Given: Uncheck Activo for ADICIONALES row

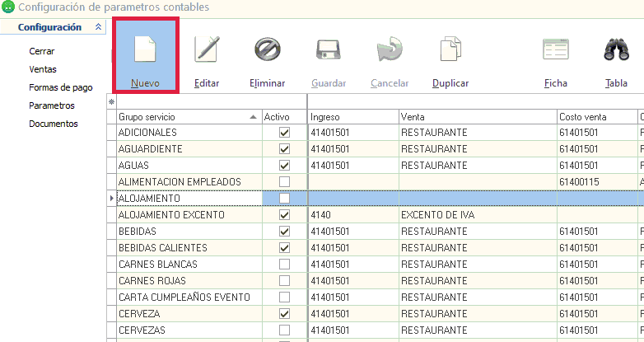Looking at the screenshot, I should tap(285, 133).
